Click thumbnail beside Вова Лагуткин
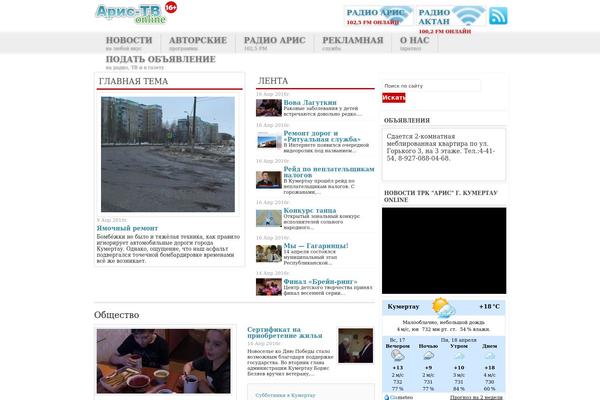The height and width of the screenshot is (400, 600). (x=269, y=108)
